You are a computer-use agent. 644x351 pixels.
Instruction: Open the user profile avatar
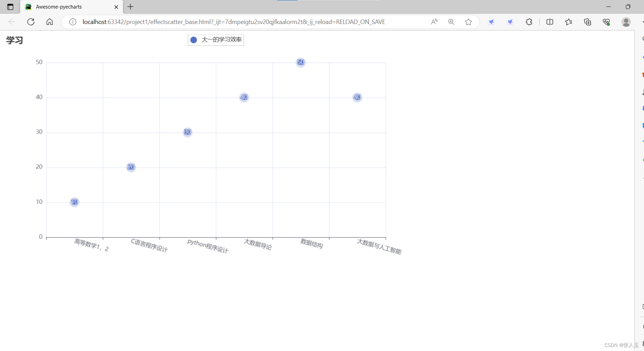click(626, 22)
